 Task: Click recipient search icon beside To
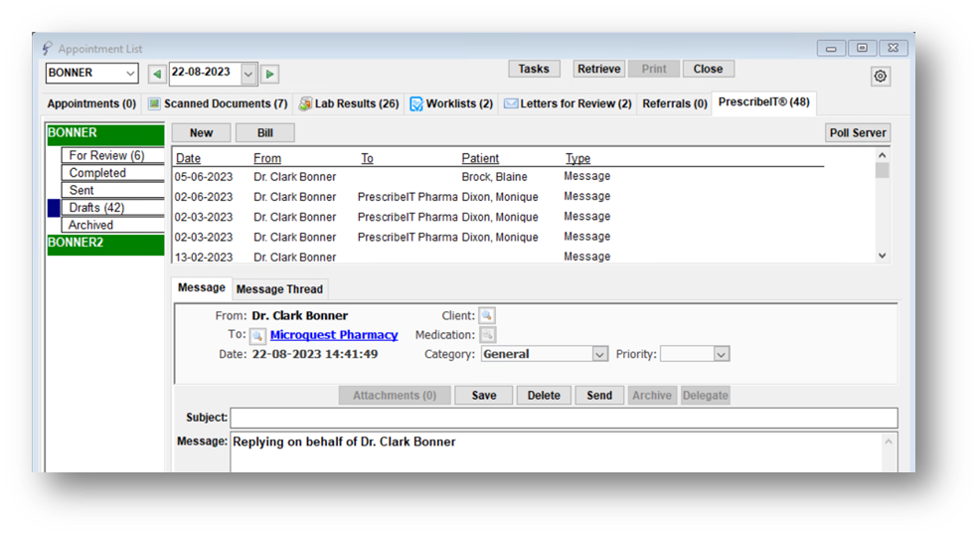coord(257,336)
